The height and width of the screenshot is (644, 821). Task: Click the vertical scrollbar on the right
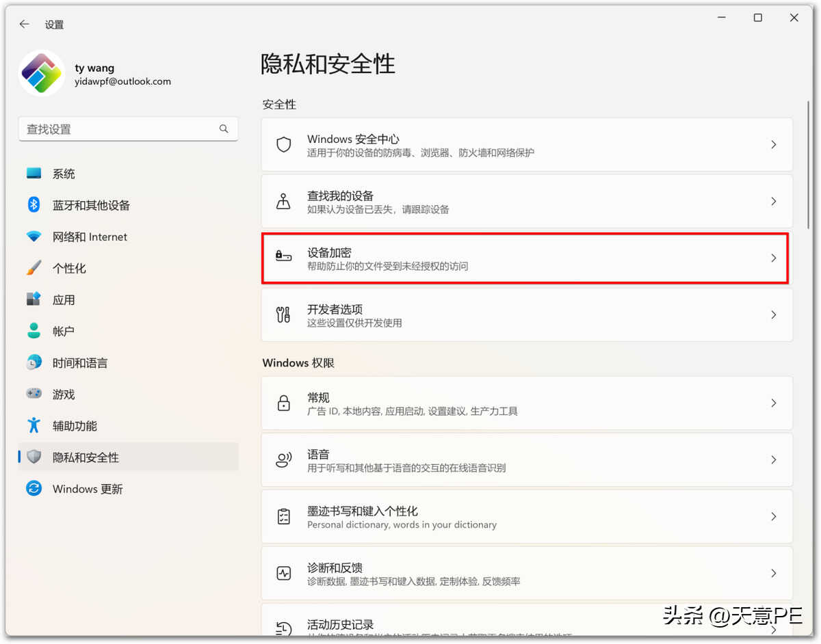click(810, 164)
